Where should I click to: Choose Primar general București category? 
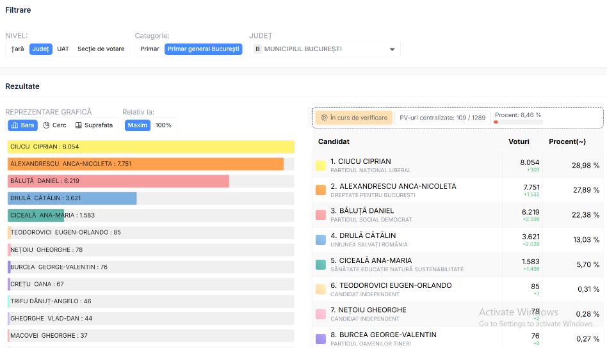point(203,49)
